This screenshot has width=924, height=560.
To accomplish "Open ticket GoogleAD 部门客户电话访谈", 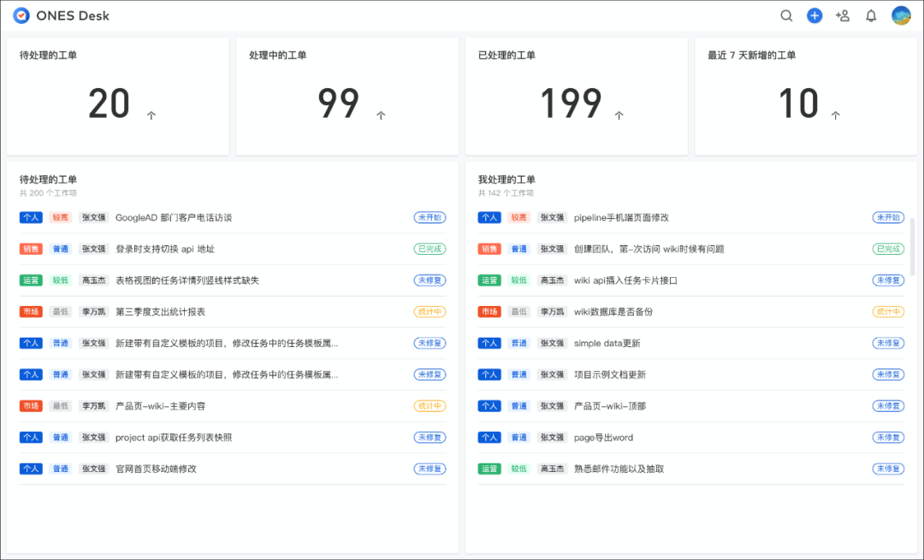I will coord(174,217).
